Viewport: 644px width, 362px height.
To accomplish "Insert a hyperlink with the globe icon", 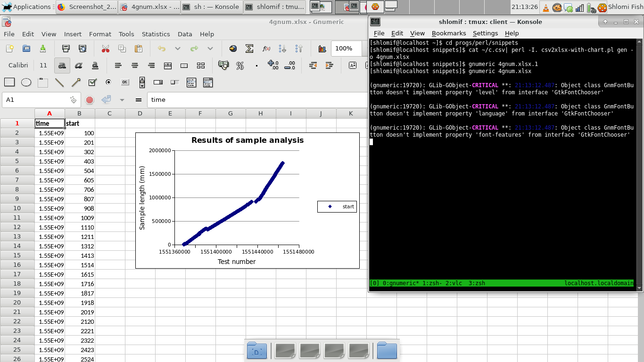I will point(233,49).
